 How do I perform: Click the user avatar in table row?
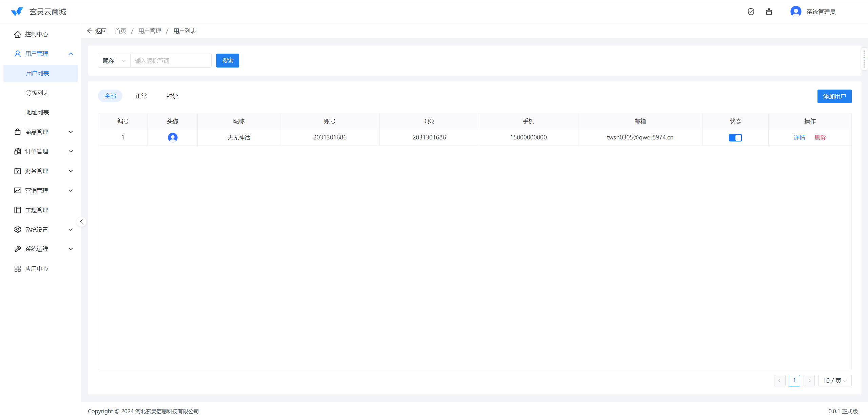click(x=173, y=137)
